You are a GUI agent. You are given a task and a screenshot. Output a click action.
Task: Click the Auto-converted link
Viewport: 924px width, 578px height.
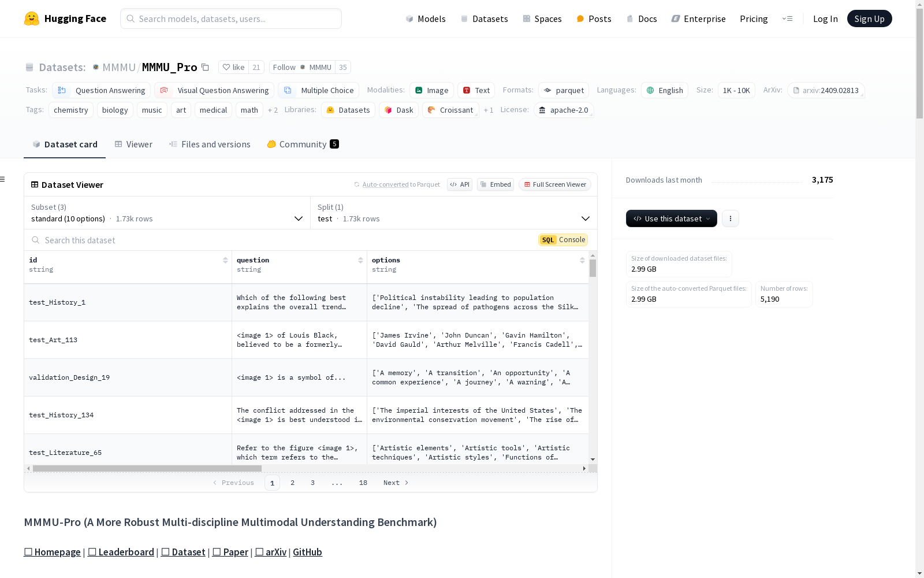(385, 184)
